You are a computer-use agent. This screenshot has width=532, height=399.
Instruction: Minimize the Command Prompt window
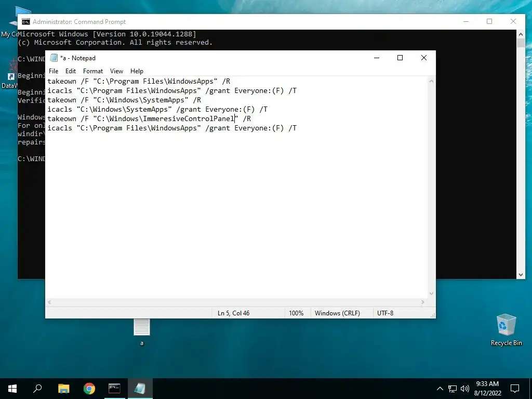(x=466, y=21)
